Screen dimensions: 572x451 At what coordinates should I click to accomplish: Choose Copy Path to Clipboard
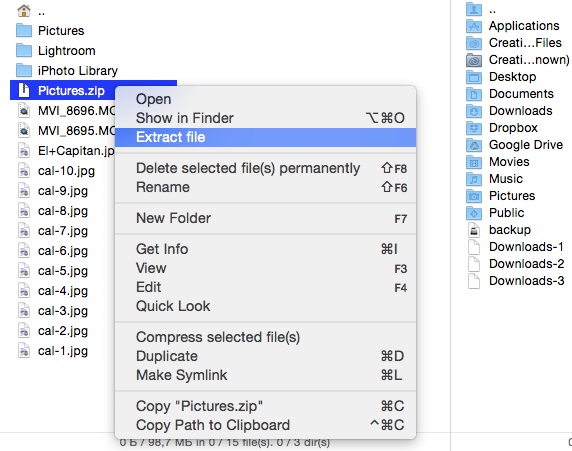(265, 425)
